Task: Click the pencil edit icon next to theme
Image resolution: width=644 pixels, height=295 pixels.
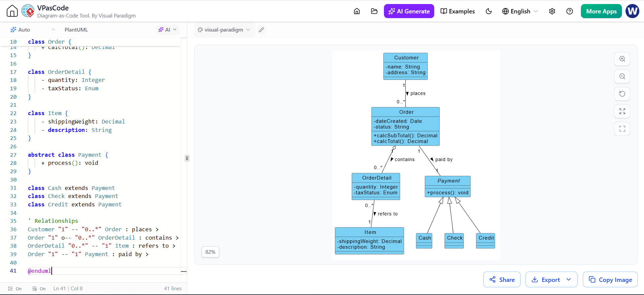Action: pyautogui.click(x=261, y=30)
